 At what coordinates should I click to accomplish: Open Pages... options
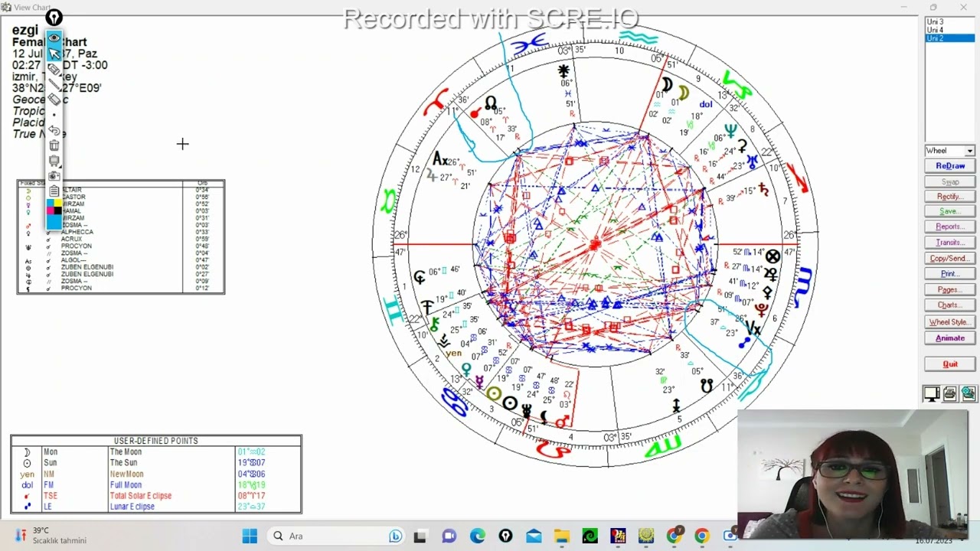pyautogui.click(x=949, y=290)
